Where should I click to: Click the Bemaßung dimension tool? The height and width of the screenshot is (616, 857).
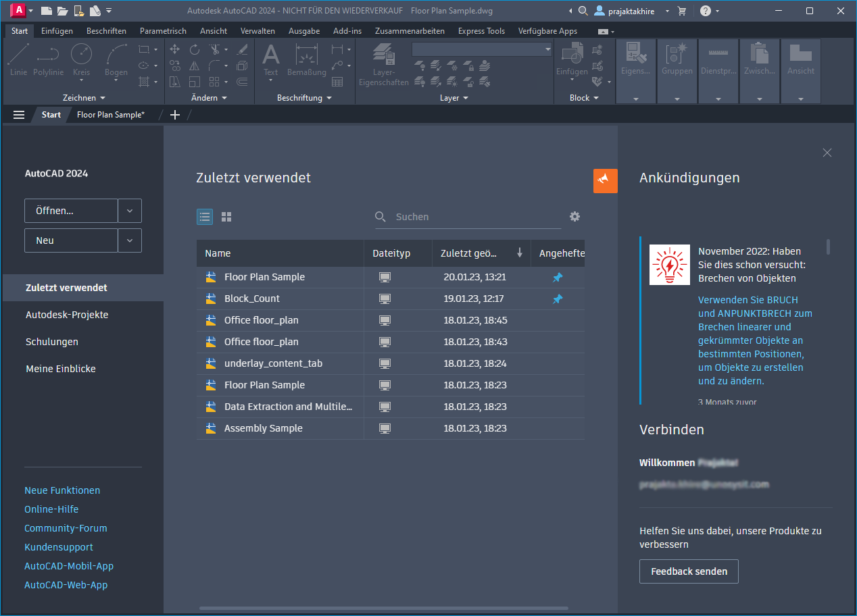click(306, 59)
